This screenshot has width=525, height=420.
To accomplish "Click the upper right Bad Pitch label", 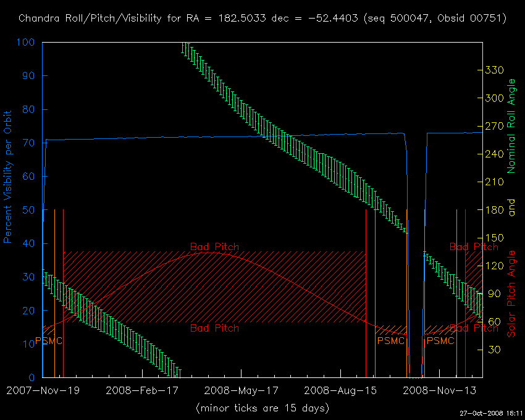I will [x=473, y=247].
